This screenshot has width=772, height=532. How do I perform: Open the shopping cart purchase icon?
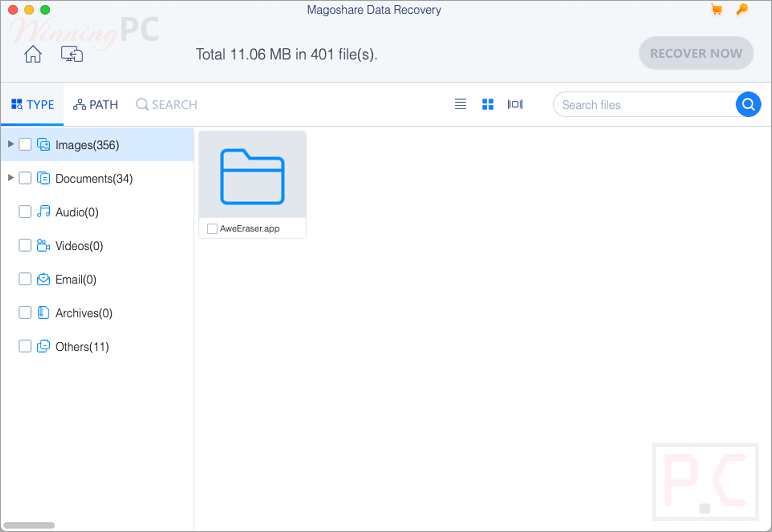716,9
